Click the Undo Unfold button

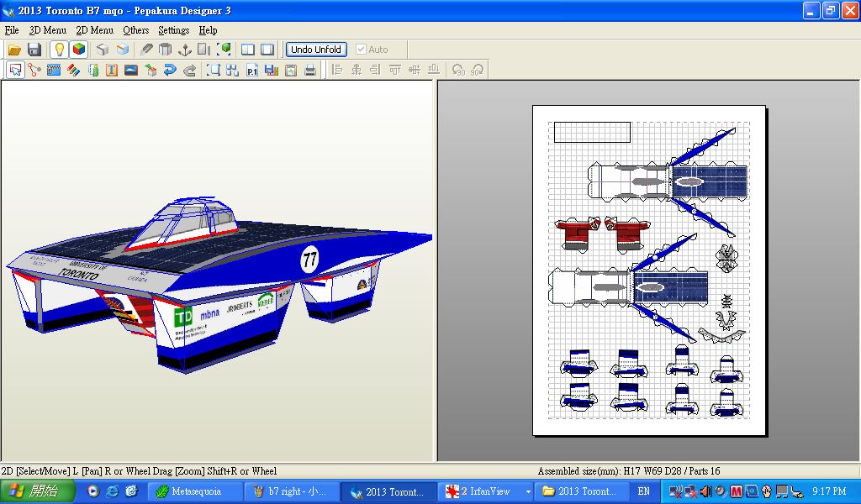(x=315, y=50)
